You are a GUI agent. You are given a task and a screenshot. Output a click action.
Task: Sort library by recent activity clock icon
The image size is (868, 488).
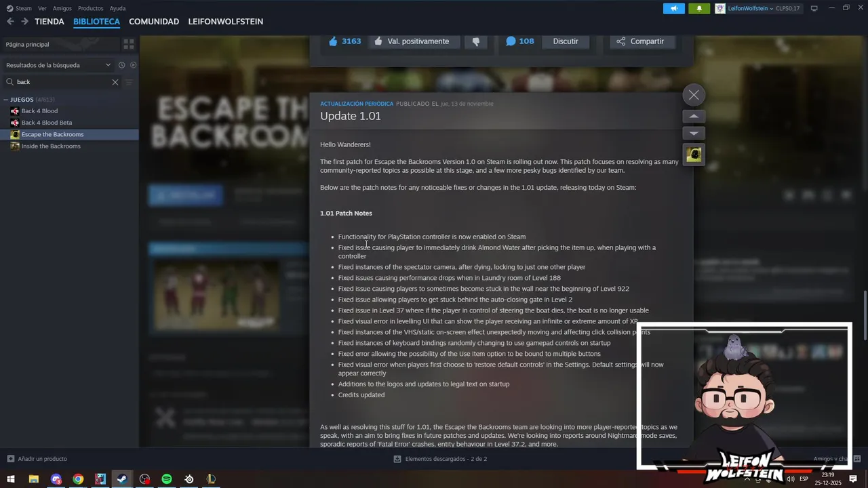click(122, 65)
